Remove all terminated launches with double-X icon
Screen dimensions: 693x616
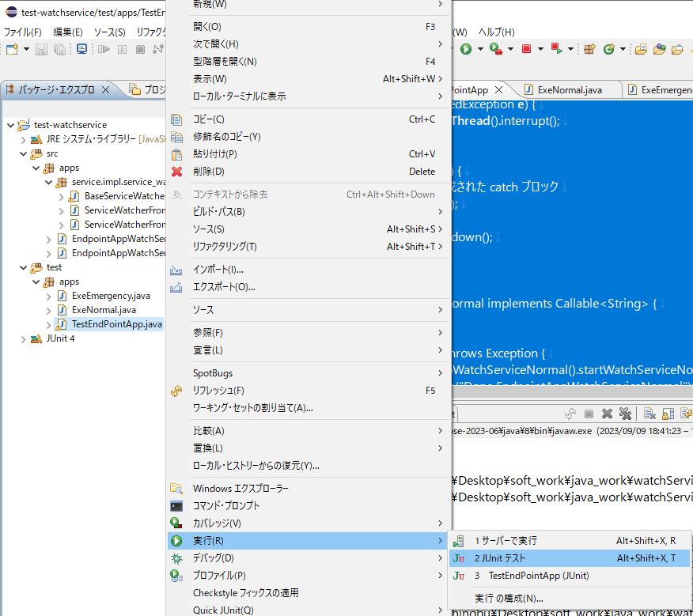(625, 413)
